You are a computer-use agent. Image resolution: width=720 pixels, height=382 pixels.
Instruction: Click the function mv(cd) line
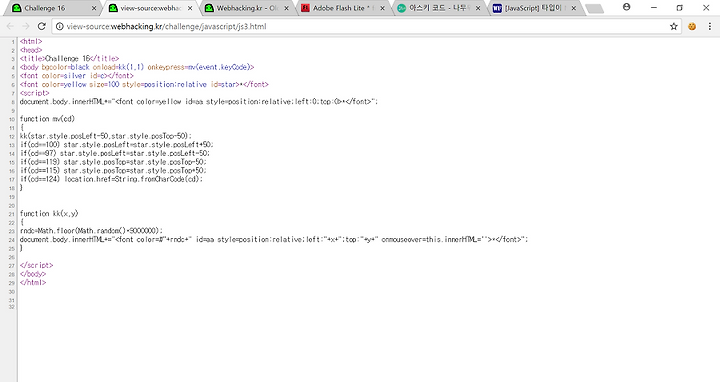point(47,119)
